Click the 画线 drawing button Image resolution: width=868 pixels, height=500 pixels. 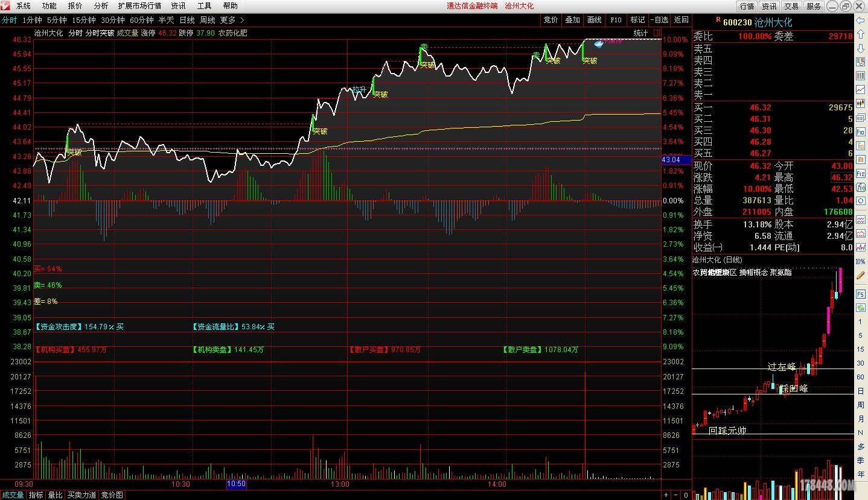[x=594, y=20]
